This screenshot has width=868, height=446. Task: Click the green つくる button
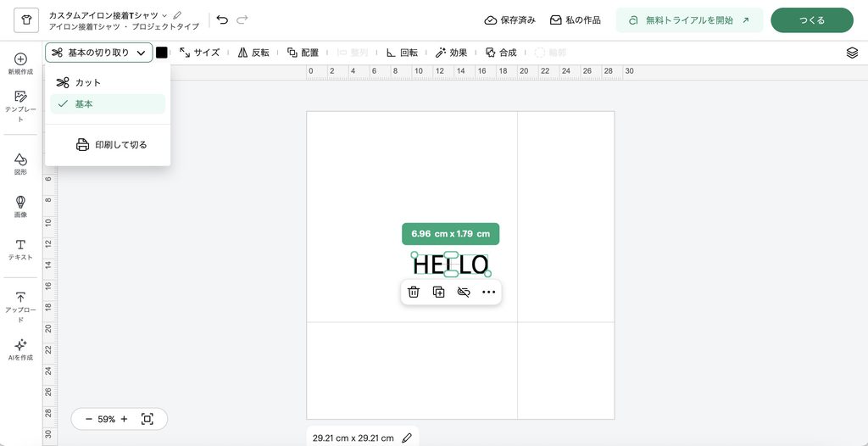812,20
